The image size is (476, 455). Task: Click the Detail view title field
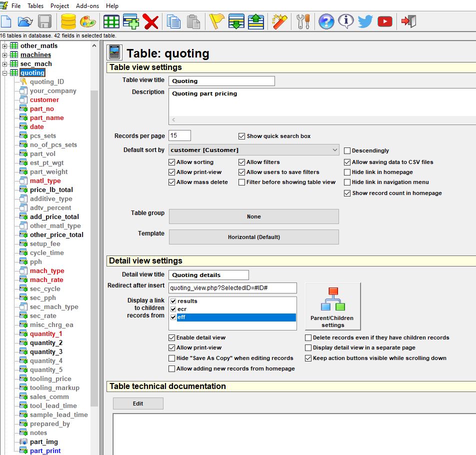click(208, 275)
